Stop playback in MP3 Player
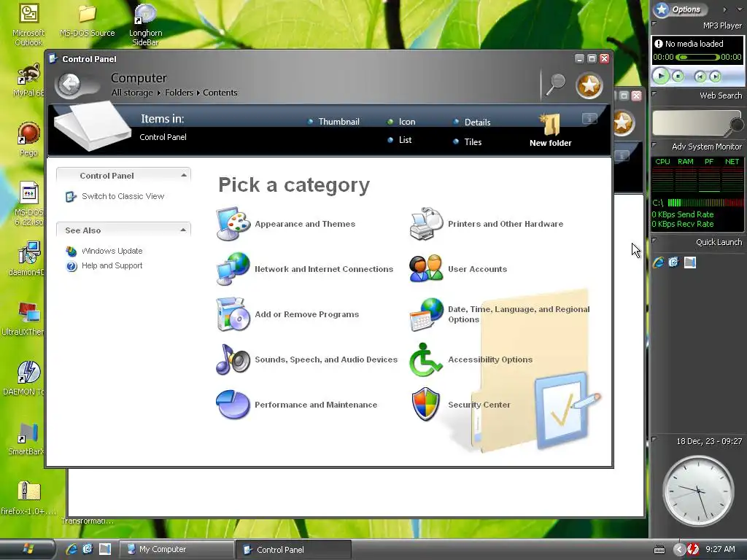747x560 pixels. coord(678,76)
